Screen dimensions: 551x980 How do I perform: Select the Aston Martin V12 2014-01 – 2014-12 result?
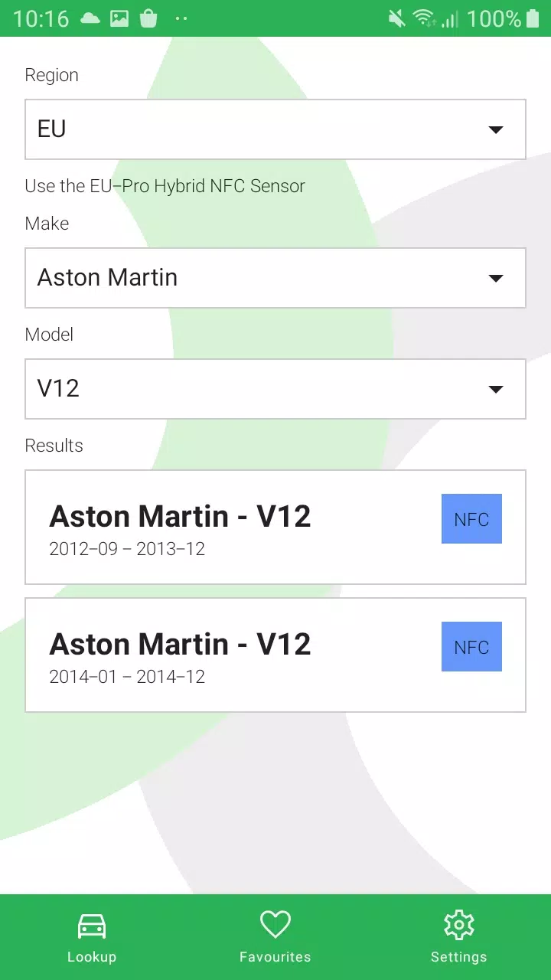(230, 655)
